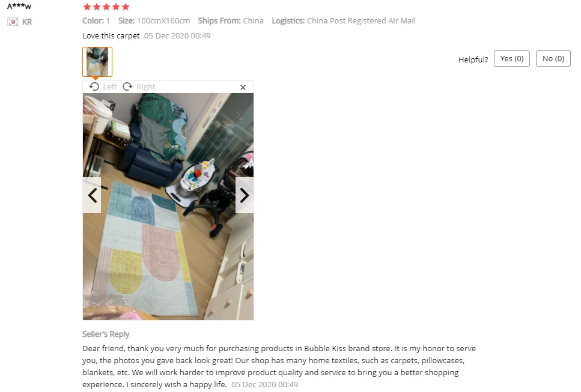The image size is (581, 392).
Task: Click the Seller's Reply heading
Action: click(x=106, y=334)
